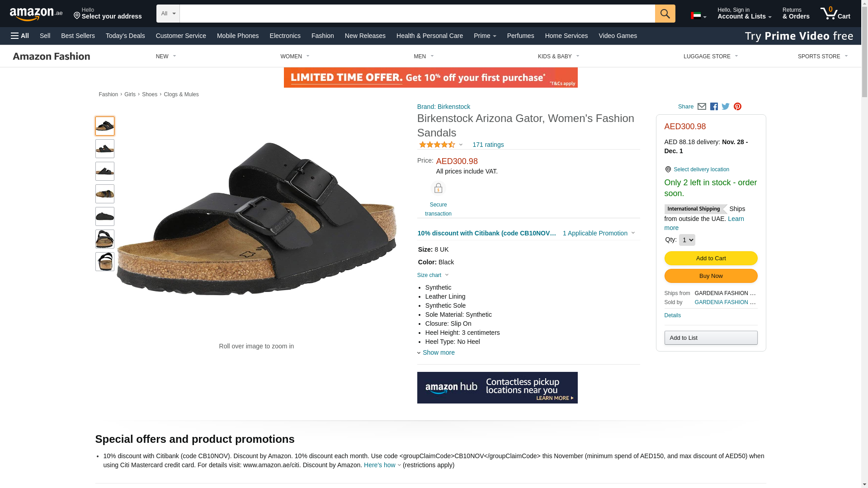The image size is (868, 488).
Task: Open Today's Deals in the navigation bar
Action: (x=125, y=36)
